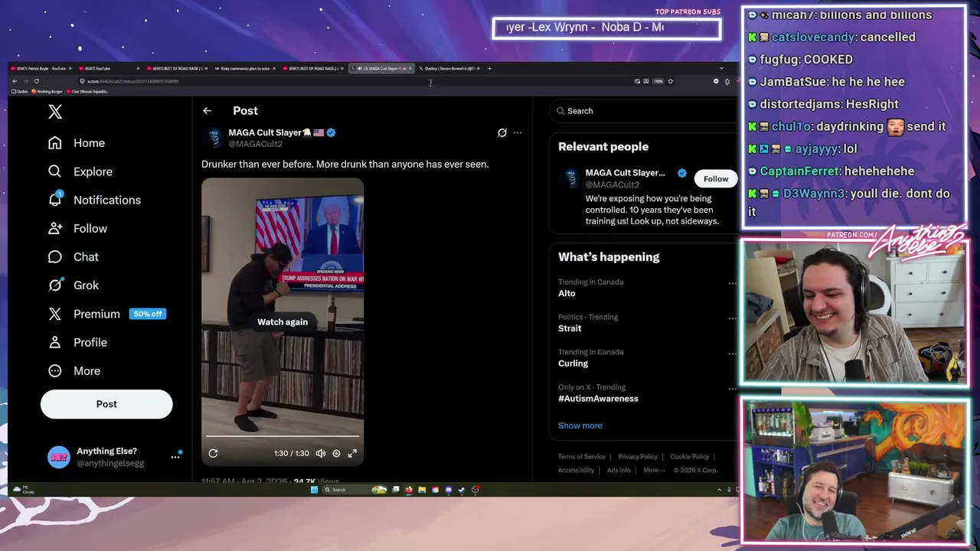Open the Windows Start menu icon
Viewport: 980px width, 551px height.
(314, 490)
